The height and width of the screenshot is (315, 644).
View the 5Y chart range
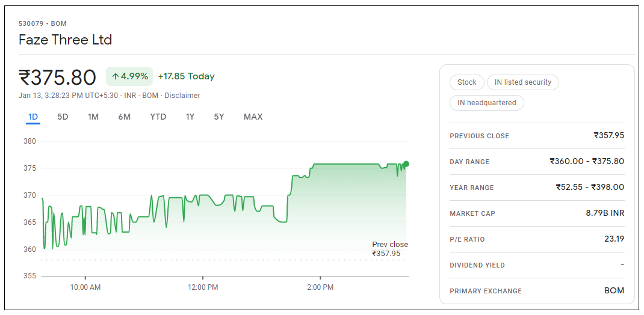coord(219,117)
